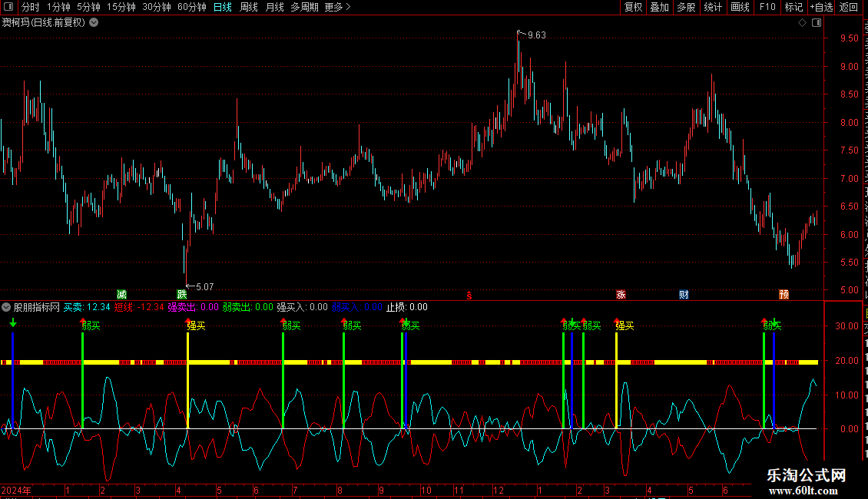868x499 pixels.
Task: Click the orange 预 forecast marker
Action: click(x=784, y=294)
